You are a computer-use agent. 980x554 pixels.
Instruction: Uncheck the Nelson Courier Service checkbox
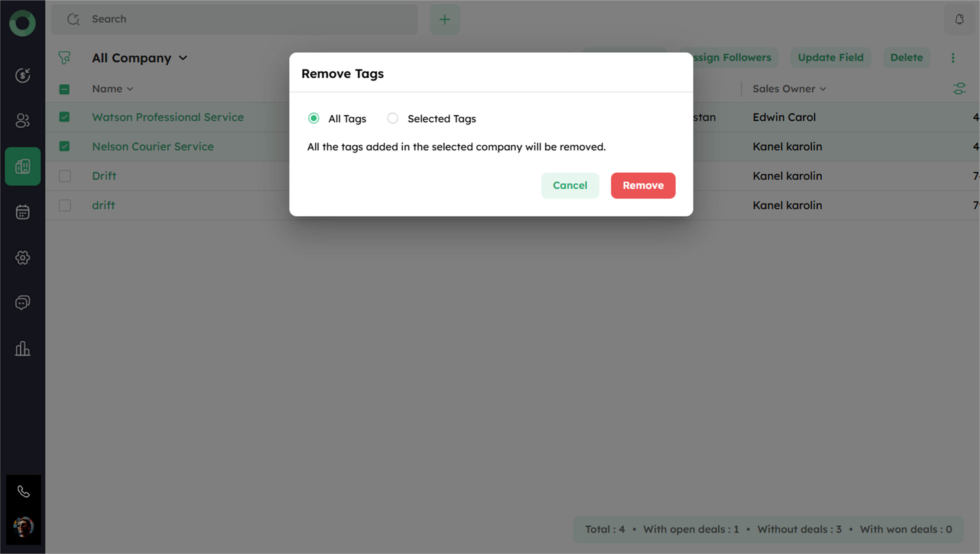tap(65, 146)
